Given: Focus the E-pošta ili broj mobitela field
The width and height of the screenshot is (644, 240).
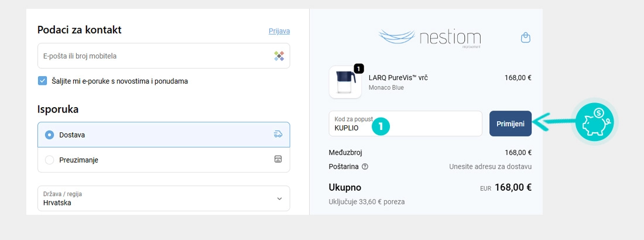Looking at the screenshot, I should coord(163,56).
